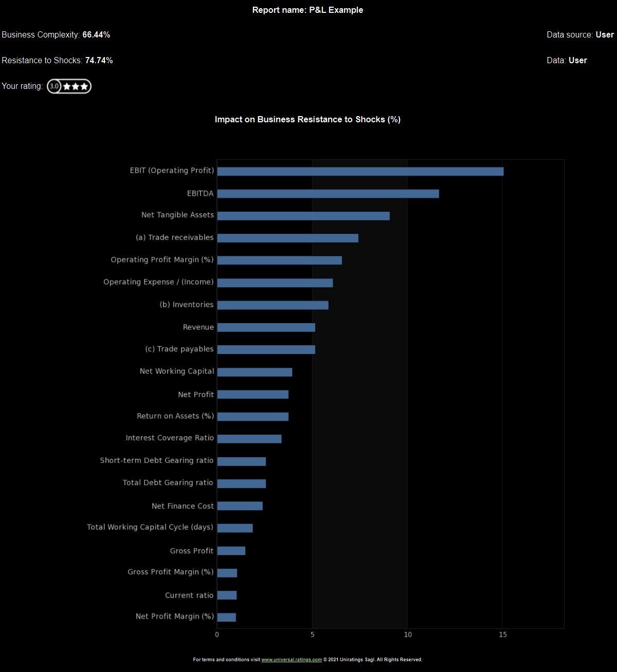Click the (a) Trade receivables bar
Screen dimensions: 617x672
287,238
